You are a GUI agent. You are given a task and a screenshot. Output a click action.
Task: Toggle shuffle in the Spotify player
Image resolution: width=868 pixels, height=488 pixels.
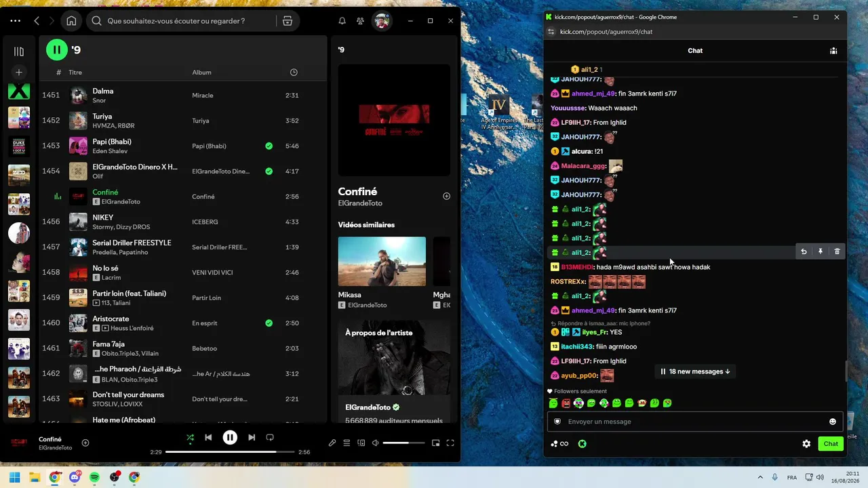coord(190,438)
